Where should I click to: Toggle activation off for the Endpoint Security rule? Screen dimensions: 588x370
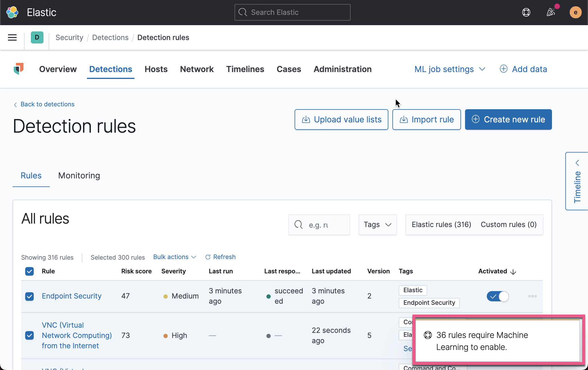[x=498, y=297]
